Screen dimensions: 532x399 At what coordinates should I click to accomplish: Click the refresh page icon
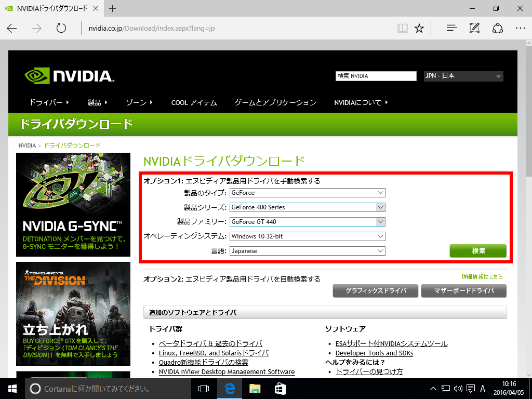coord(61,28)
